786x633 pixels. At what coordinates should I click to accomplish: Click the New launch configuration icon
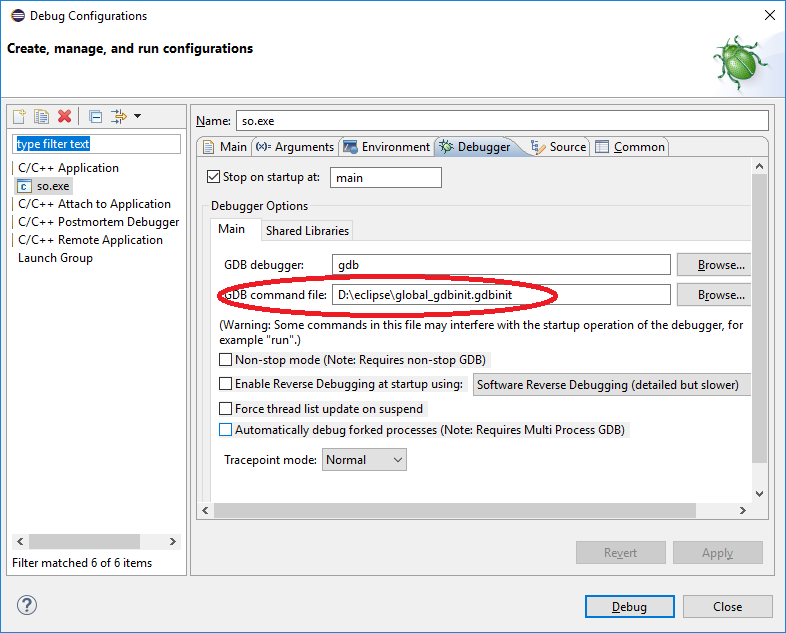pyautogui.click(x=19, y=117)
